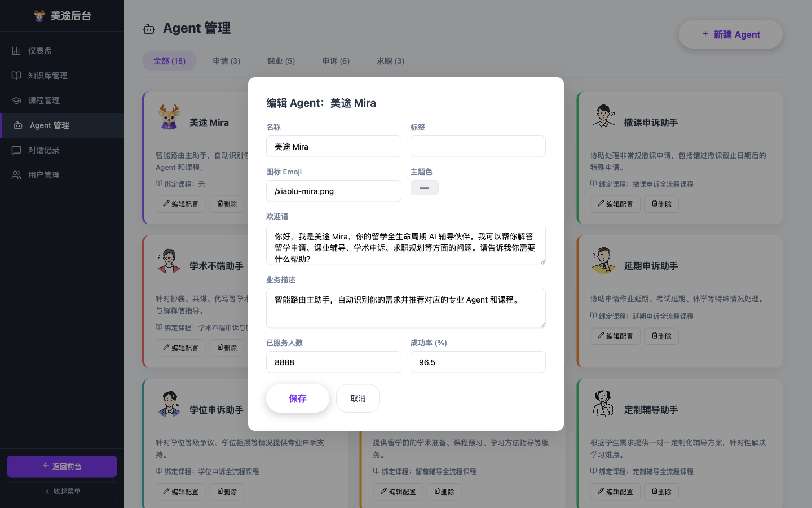
Task: Open the 主题色 color swatch picker
Action: (425, 188)
